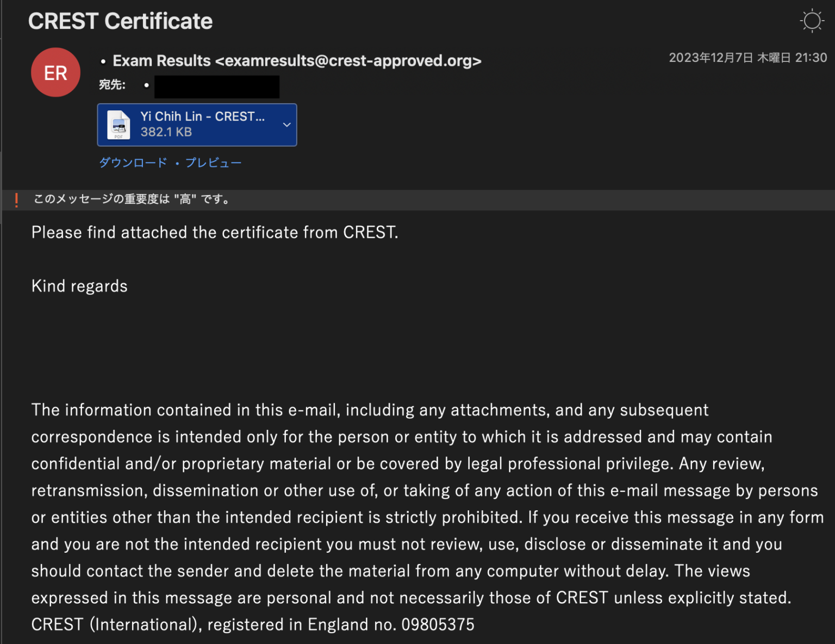
Task: Open the プレビュー link
Action: coord(213,162)
